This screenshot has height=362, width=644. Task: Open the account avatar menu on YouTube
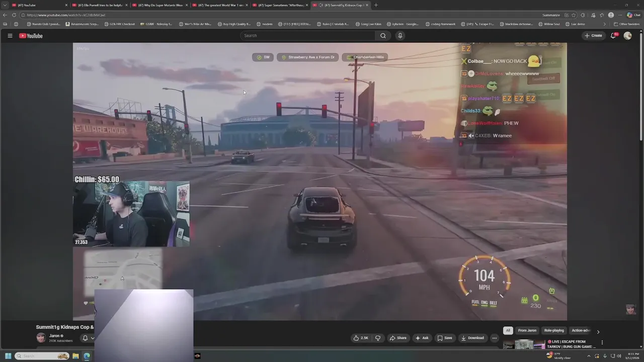(x=627, y=36)
